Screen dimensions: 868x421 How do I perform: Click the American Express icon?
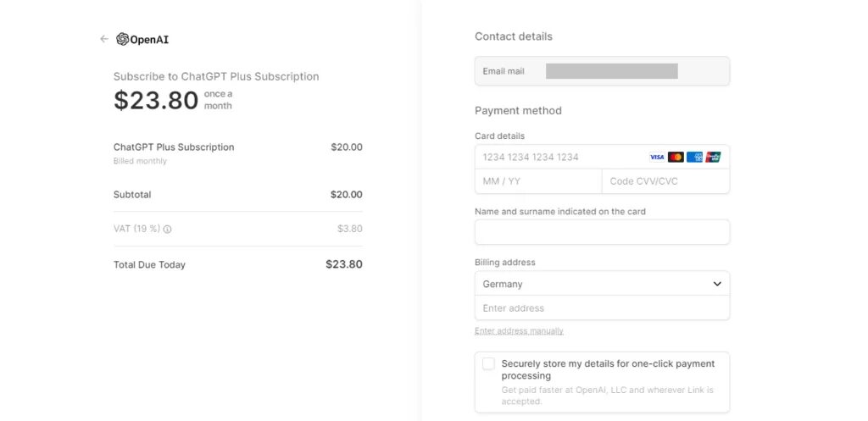(694, 157)
